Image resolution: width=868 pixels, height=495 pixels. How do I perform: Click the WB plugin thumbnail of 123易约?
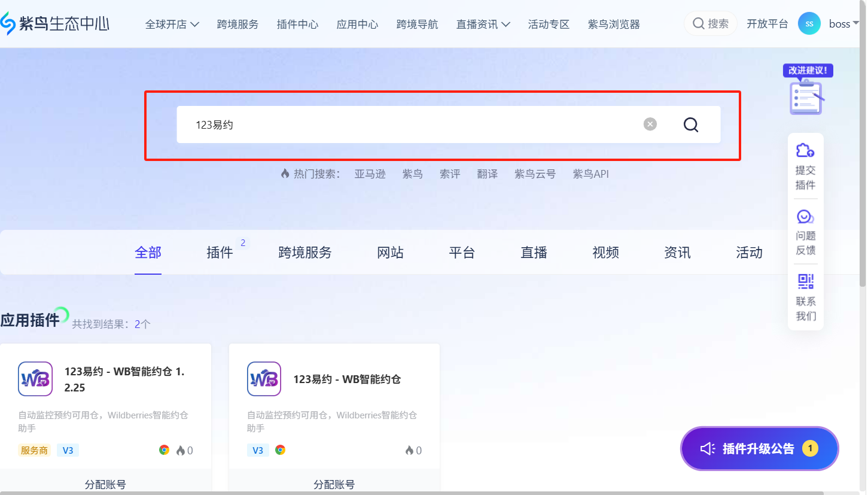[35, 379]
